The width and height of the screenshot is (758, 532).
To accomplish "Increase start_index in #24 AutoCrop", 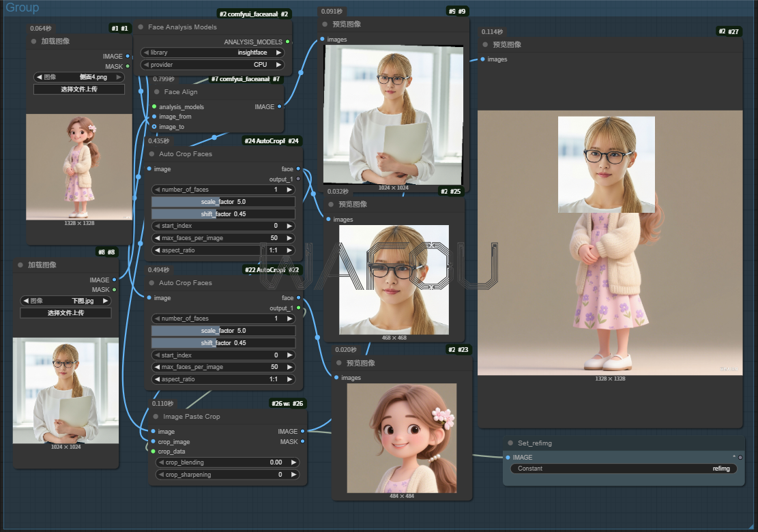I will pyautogui.click(x=289, y=226).
